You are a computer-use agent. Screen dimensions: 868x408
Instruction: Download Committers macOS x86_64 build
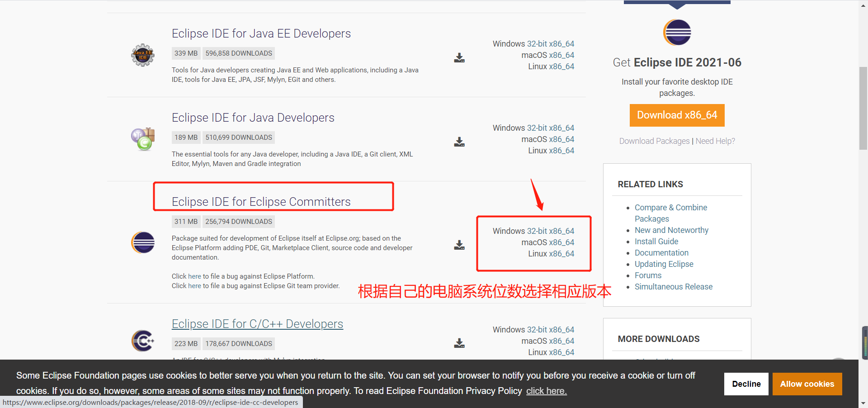pyautogui.click(x=561, y=242)
